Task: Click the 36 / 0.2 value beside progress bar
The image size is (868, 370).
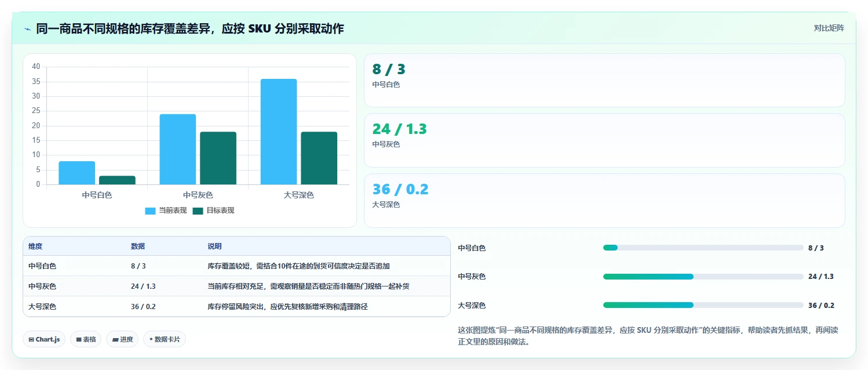Action: point(821,305)
